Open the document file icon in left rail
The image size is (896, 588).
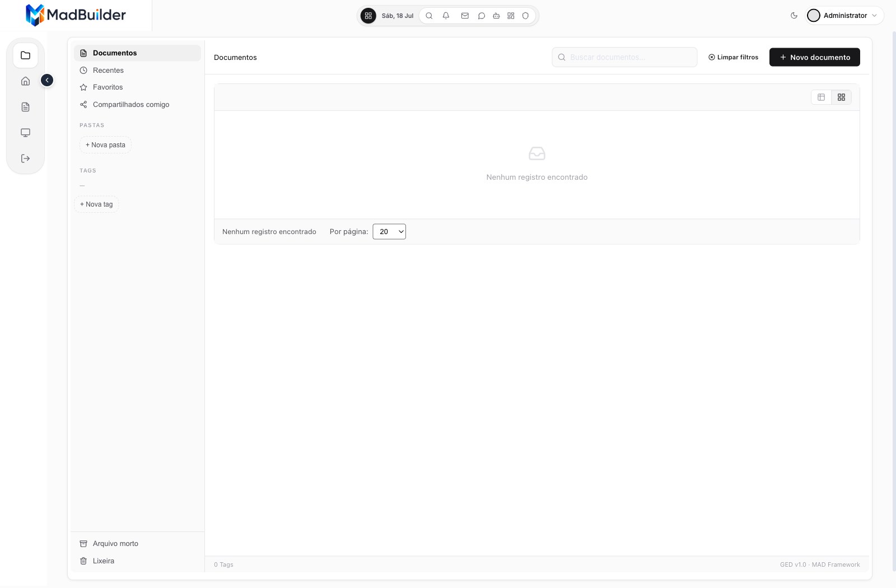(x=25, y=107)
